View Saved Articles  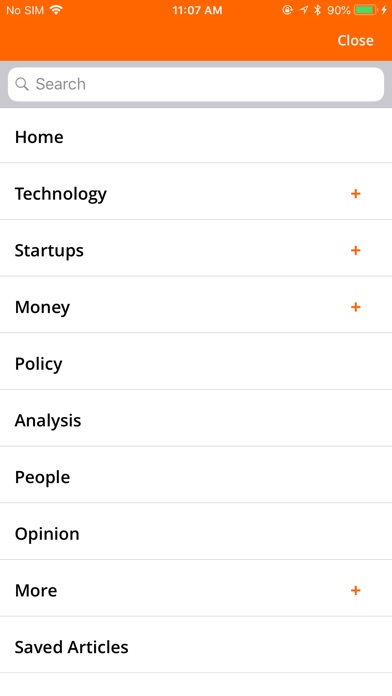click(x=196, y=647)
